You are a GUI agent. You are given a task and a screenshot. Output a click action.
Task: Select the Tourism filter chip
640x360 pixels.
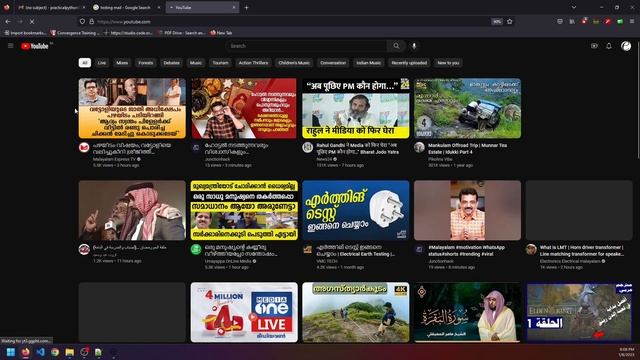(x=220, y=63)
